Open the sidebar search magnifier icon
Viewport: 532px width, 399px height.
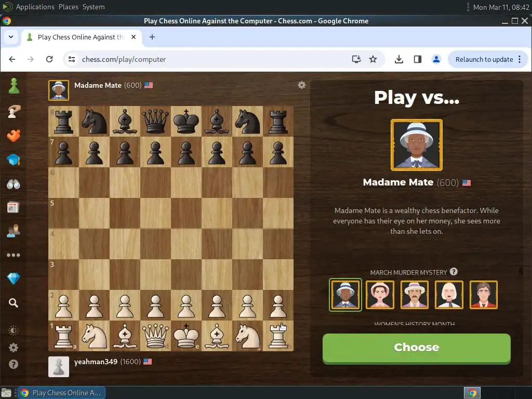[x=13, y=303]
